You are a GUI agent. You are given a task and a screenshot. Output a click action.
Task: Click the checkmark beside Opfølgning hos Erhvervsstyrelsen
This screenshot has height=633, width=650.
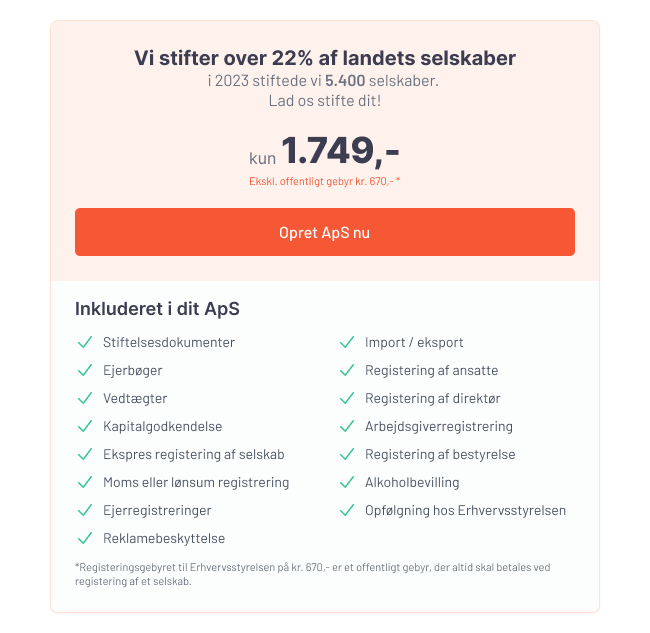(347, 510)
